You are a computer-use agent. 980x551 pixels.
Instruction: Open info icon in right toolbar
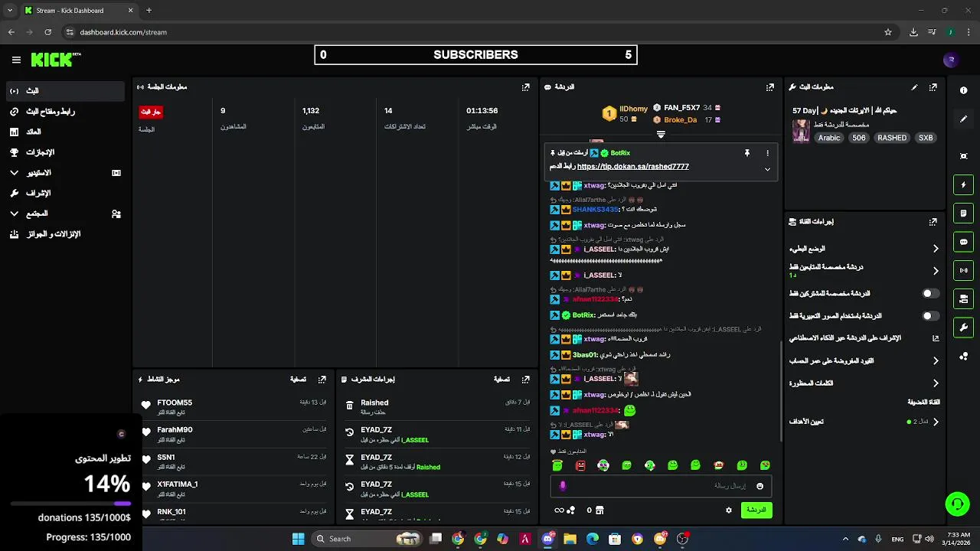click(963, 90)
